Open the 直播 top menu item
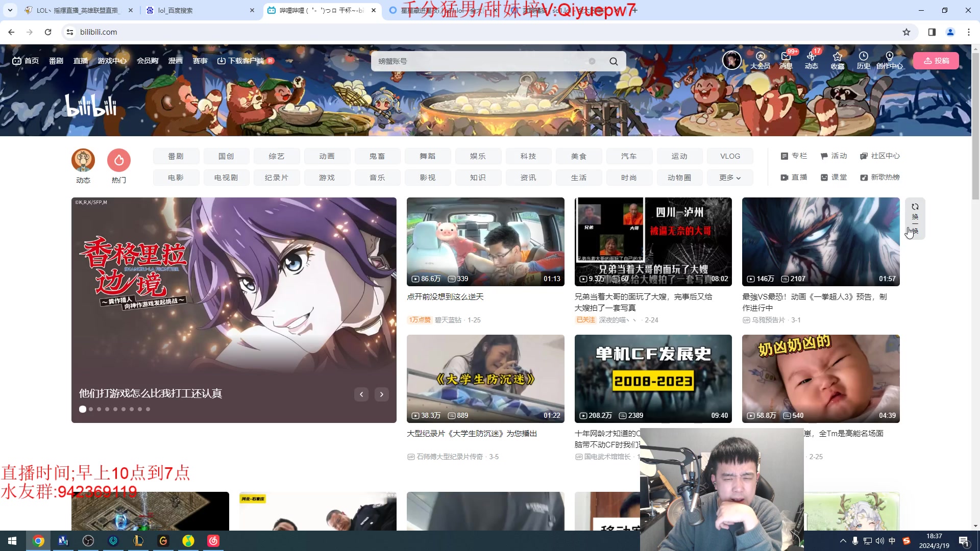This screenshot has width=980, height=551. 81,61
